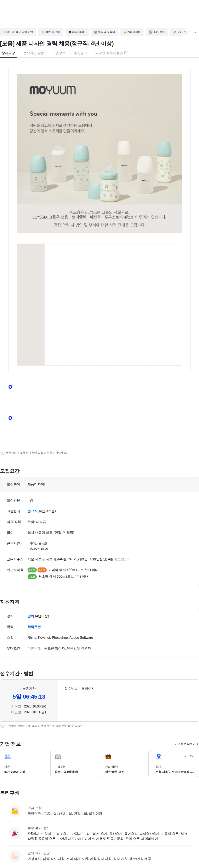Click the 사원수 people icon
This screenshot has width=199, height=868.
7,756
